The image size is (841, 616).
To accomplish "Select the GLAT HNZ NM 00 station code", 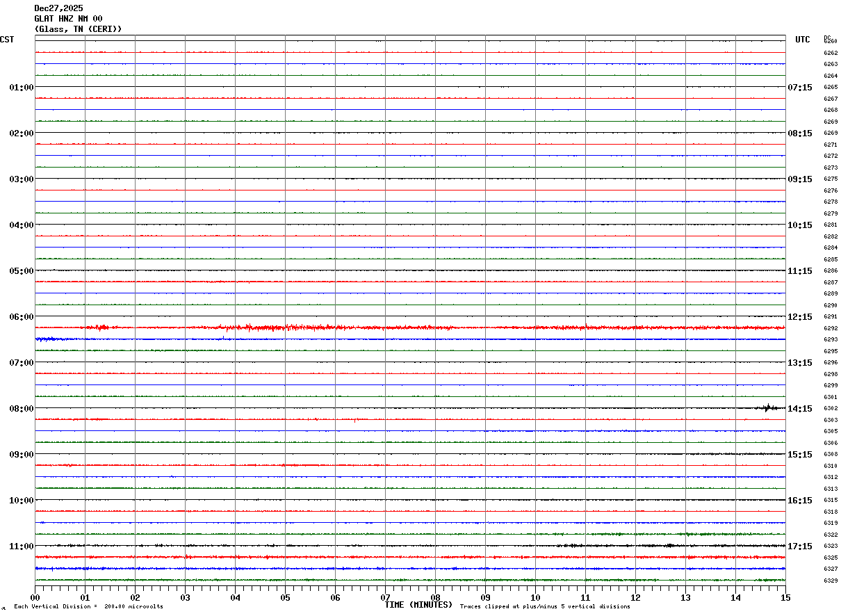I will click(68, 19).
